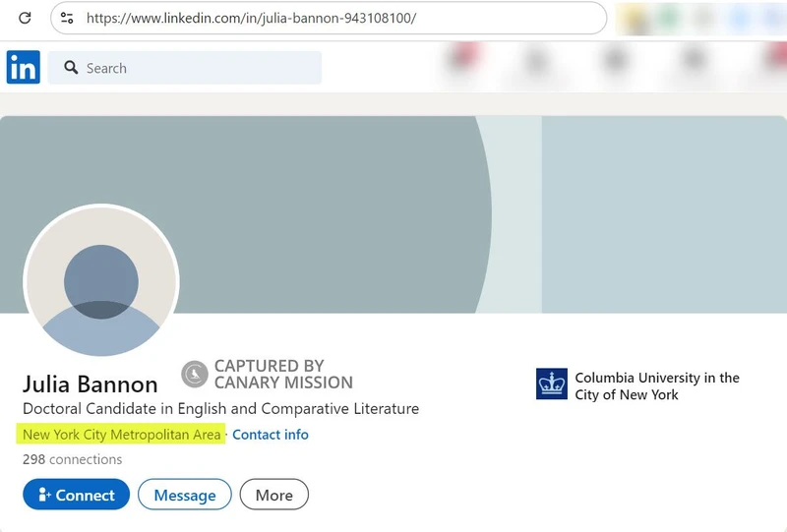This screenshot has width=787, height=532.
Task: Click the profile banner background image
Action: tap(393, 214)
